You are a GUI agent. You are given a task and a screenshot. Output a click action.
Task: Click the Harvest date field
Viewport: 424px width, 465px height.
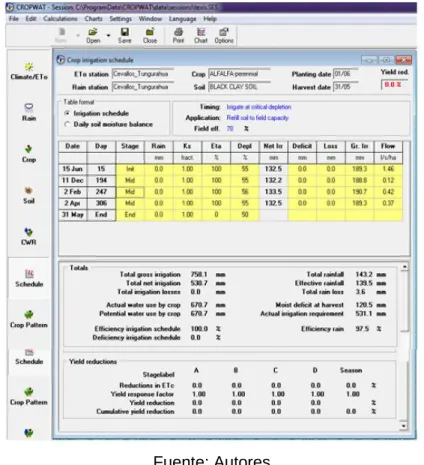click(x=346, y=87)
